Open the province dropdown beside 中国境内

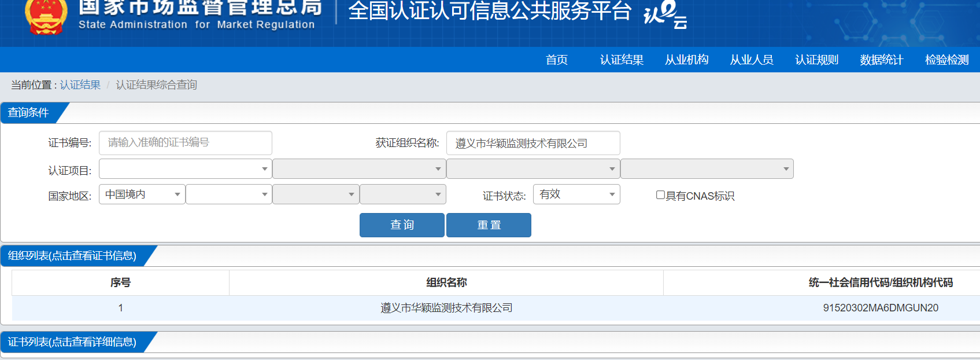(x=229, y=194)
